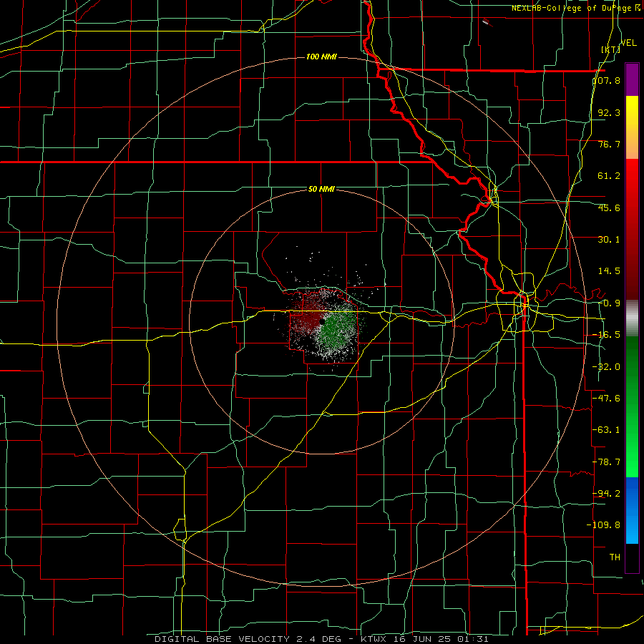Click the radar site center black dot
The width and height of the screenshot is (644, 644).
click(x=322, y=321)
